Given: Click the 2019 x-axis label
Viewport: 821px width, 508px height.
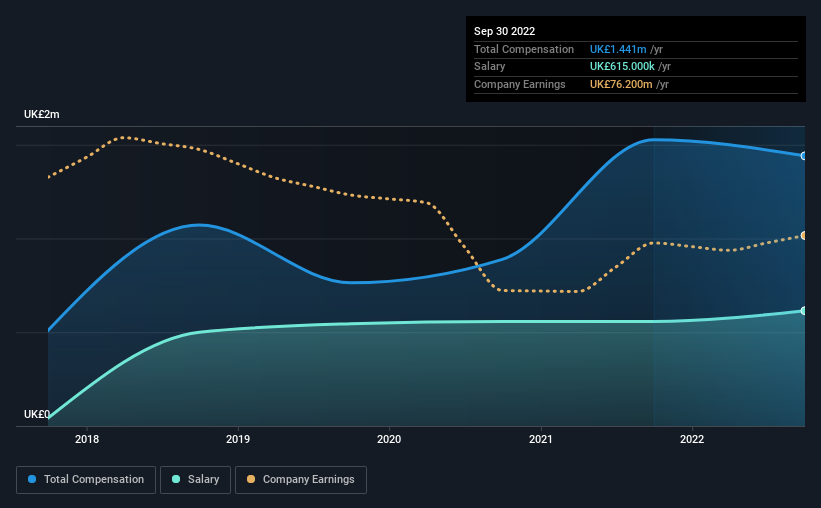Looking at the screenshot, I should [x=238, y=439].
